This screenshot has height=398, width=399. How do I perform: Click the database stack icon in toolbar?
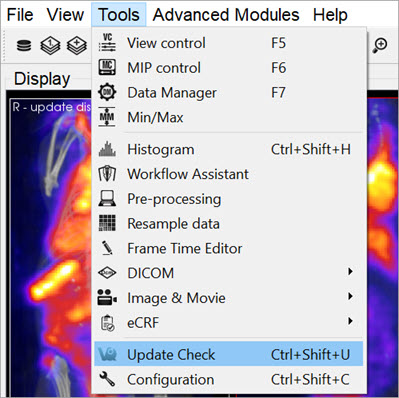24,45
